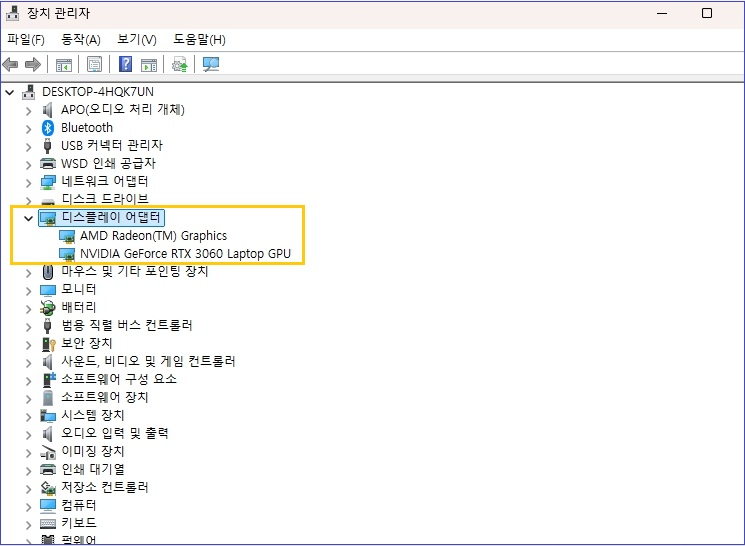Open the 파일(F) menu

point(26,39)
